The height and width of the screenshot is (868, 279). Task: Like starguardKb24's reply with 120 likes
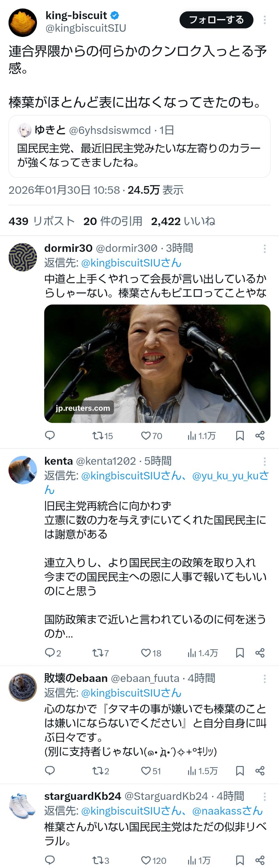click(x=153, y=860)
